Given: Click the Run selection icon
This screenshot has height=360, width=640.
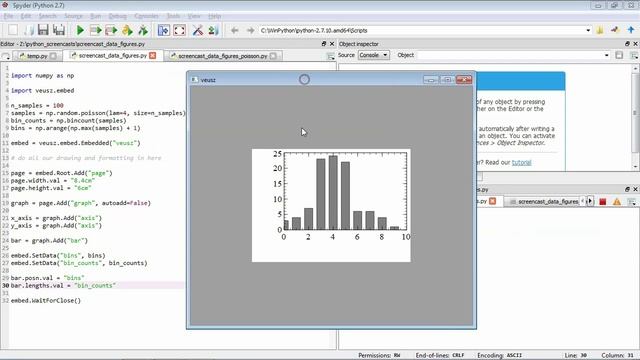Looking at the screenshot, I should point(127,30).
